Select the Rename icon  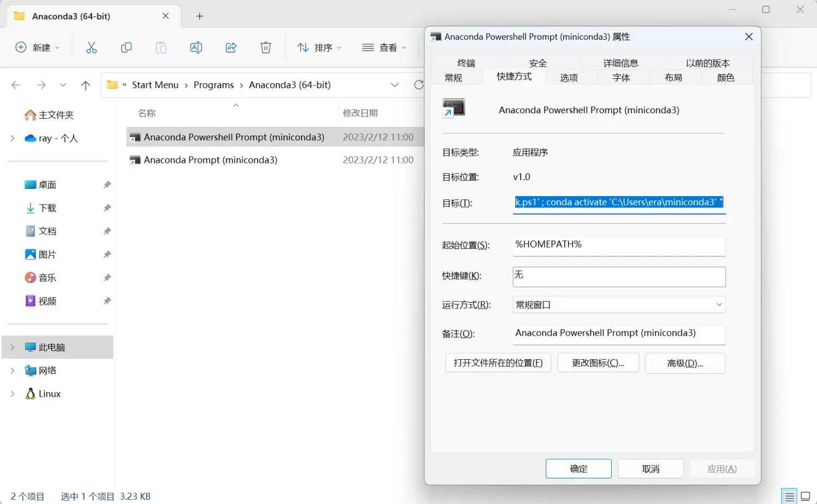point(196,47)
